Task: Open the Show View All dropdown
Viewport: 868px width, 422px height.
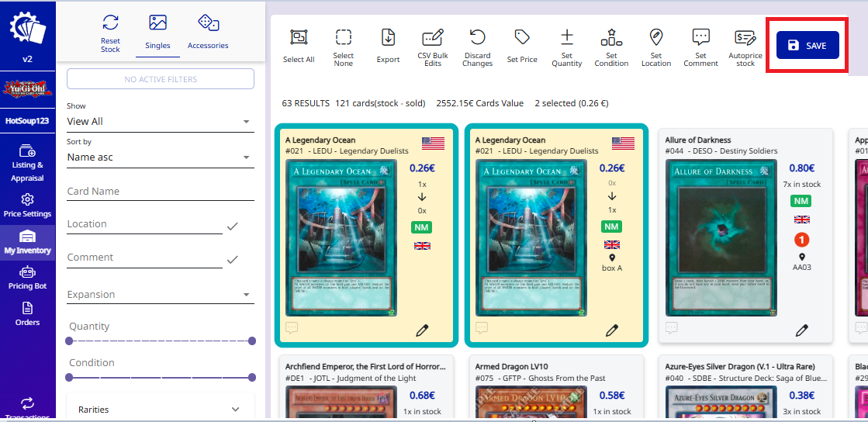Action: tap(161, 121)
